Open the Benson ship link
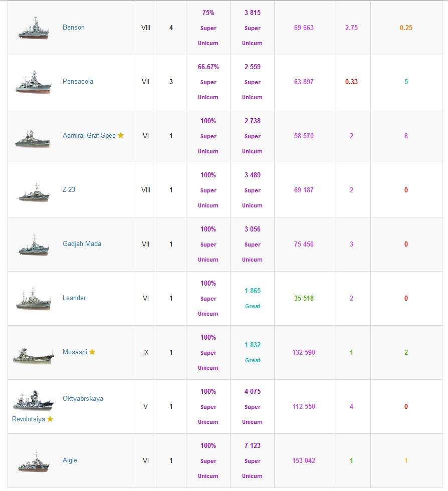Image resolution: width=448 pixels, height=491 pixels. point(74,28)
